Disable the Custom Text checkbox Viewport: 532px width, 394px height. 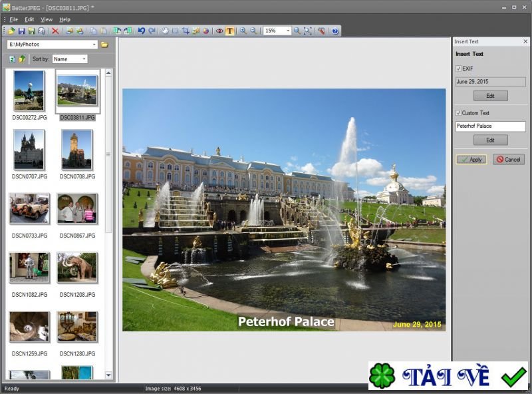coord(458,113)
